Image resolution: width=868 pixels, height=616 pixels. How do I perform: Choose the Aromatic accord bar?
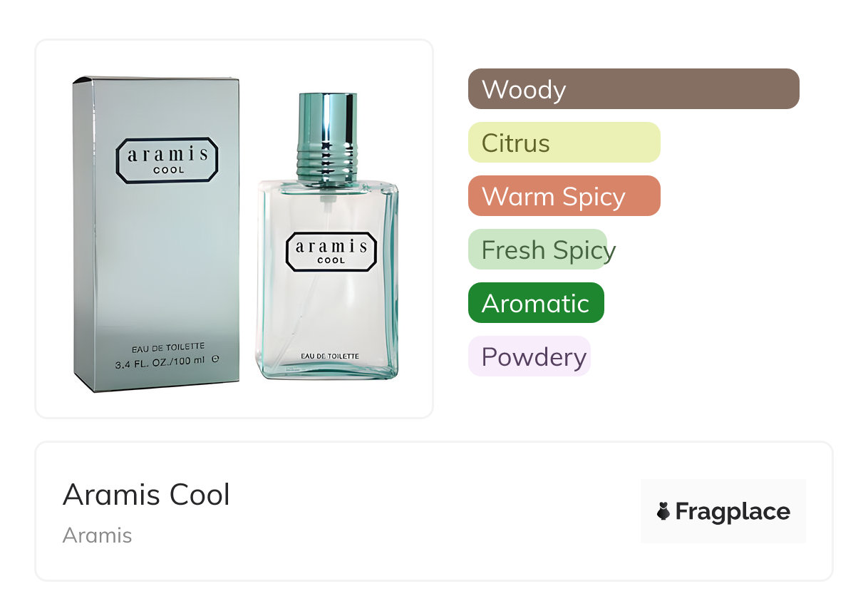536,303
